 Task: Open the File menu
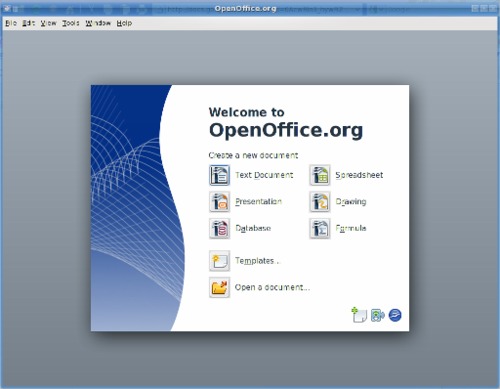pyautogui.click(x=11, y=23)
